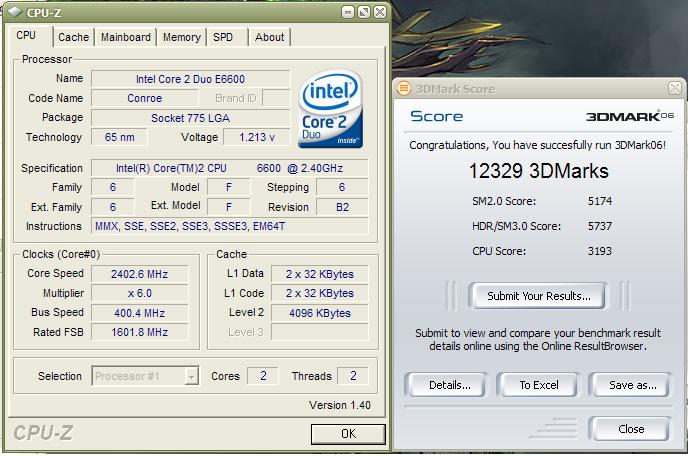The width and height of the screenshot is (688, 456).
Task: Open the Memory tab
Action: (x=182, y=37)
